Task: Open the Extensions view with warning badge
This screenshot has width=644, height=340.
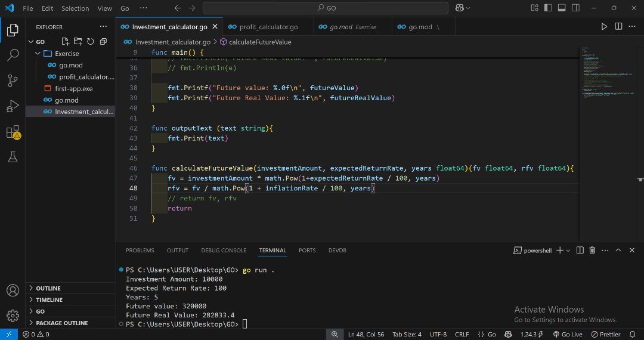Action: point(13,132)
